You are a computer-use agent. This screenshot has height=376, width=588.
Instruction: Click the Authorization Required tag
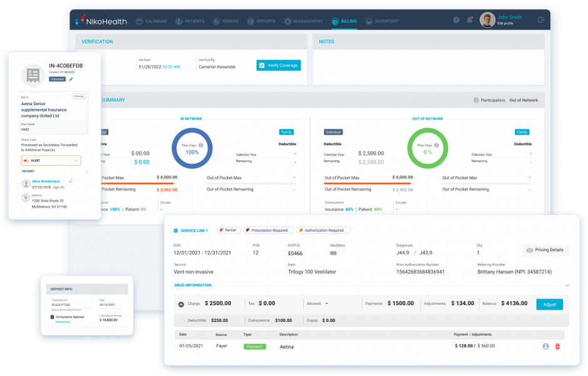(x=323, y=230)
